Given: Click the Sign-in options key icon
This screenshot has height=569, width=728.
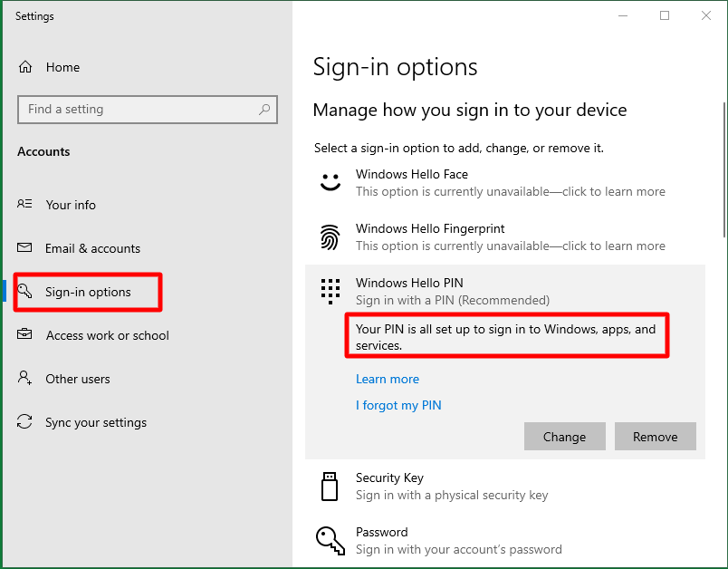Looking at the screenshot, I should (24, 291).
